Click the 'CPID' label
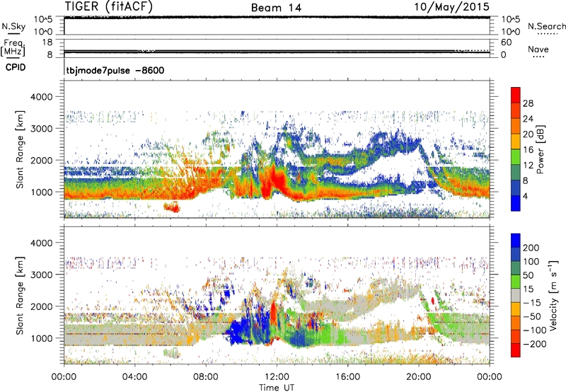This screenshot has height=392, width=566. (16, 67)
